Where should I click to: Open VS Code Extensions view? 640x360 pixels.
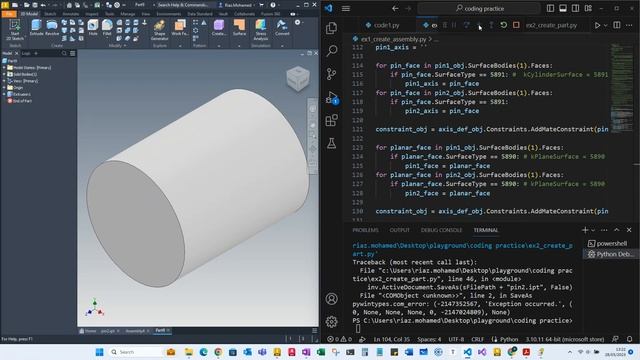(x=331, y=120)
